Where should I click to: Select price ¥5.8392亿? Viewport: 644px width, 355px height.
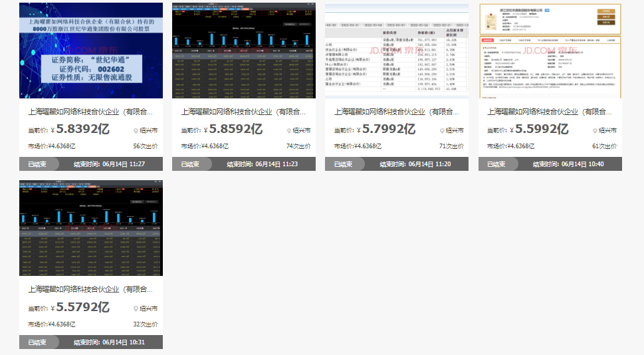[80, 130]
